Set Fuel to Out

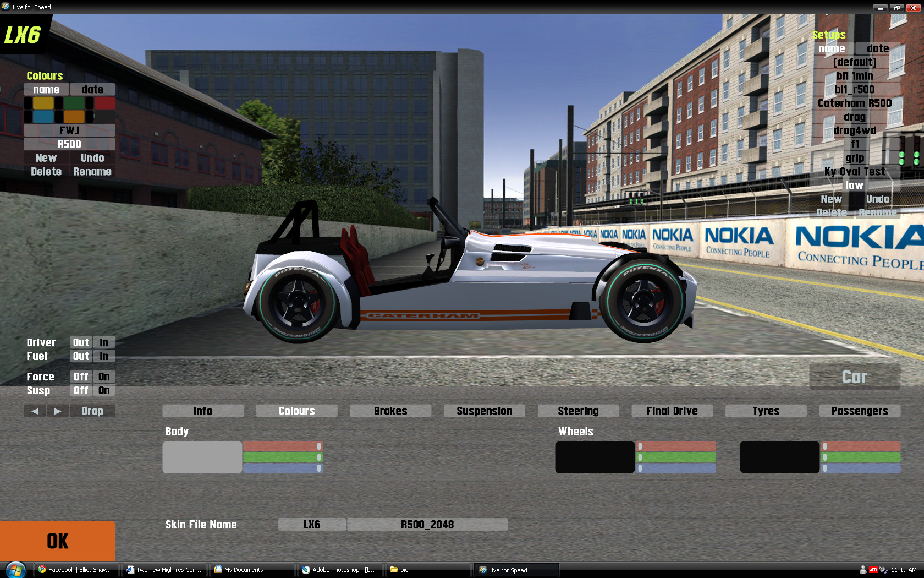pyautogui.click(x=81, y=356)
